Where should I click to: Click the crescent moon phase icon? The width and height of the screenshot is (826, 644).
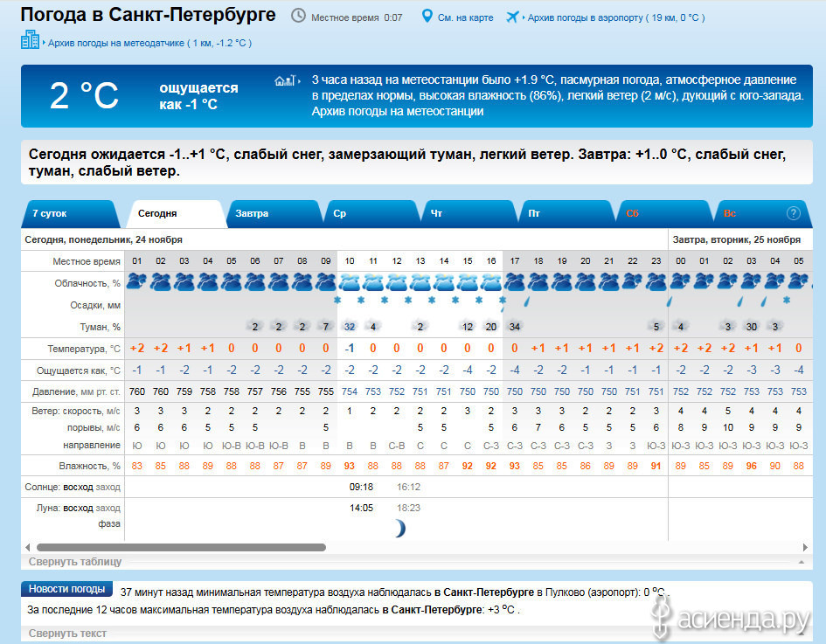[399, 528]
